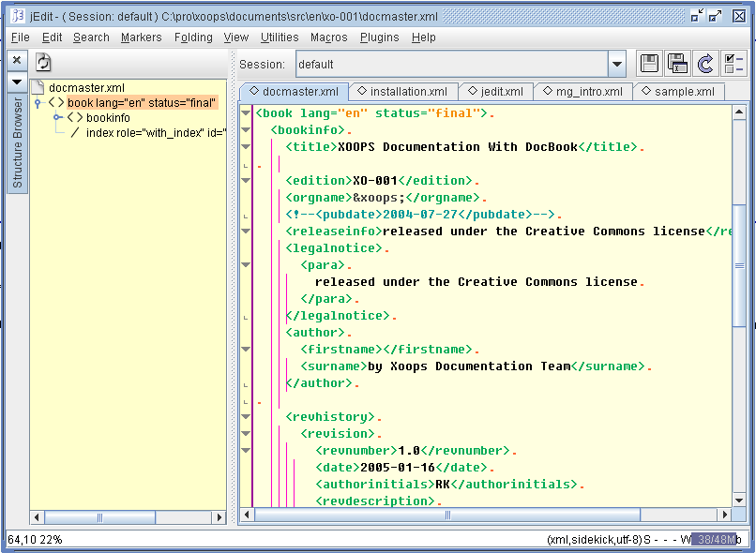This screenshot has height=553, width=756.
Task: Collapse the fold at the book line
Action: point(246,113)
